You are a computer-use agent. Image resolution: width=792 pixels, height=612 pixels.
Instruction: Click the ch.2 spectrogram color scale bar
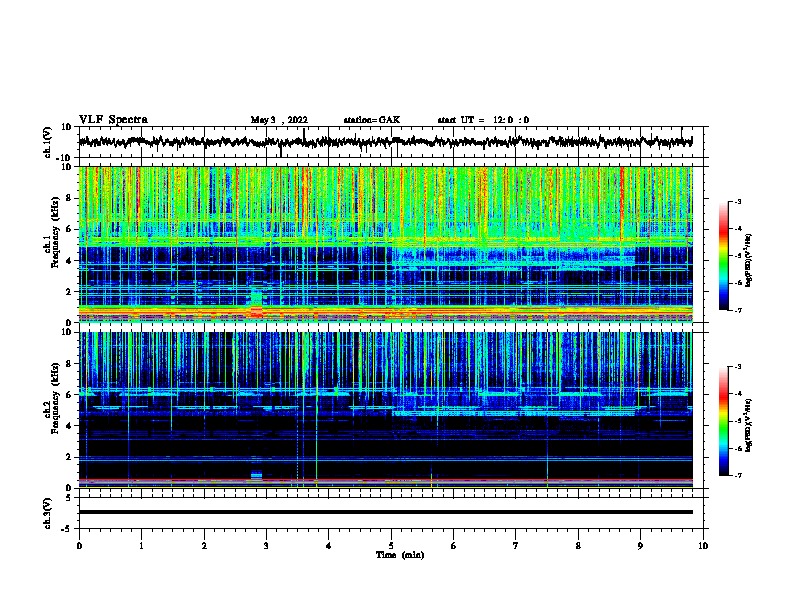point(723,421)
